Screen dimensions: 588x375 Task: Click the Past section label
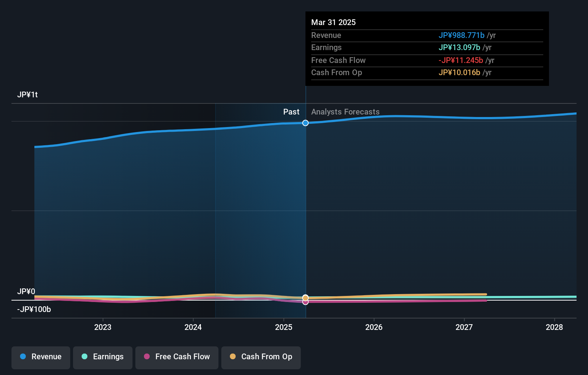(291, 112)
